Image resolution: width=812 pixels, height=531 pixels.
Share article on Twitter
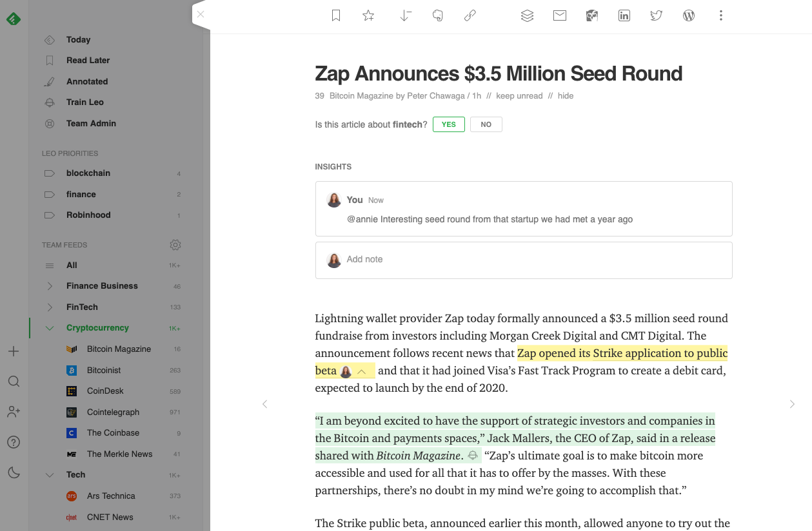point(657,15)
